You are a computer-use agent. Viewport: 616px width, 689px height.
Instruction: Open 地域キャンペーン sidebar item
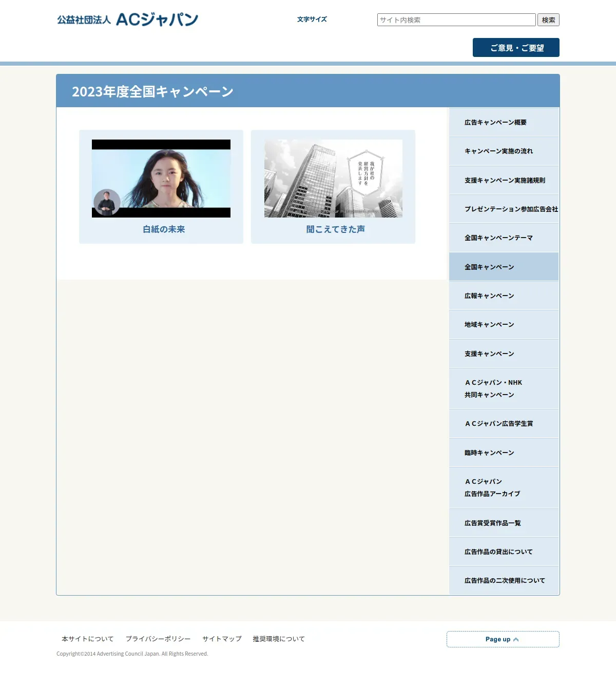click(x=504, y=325)
